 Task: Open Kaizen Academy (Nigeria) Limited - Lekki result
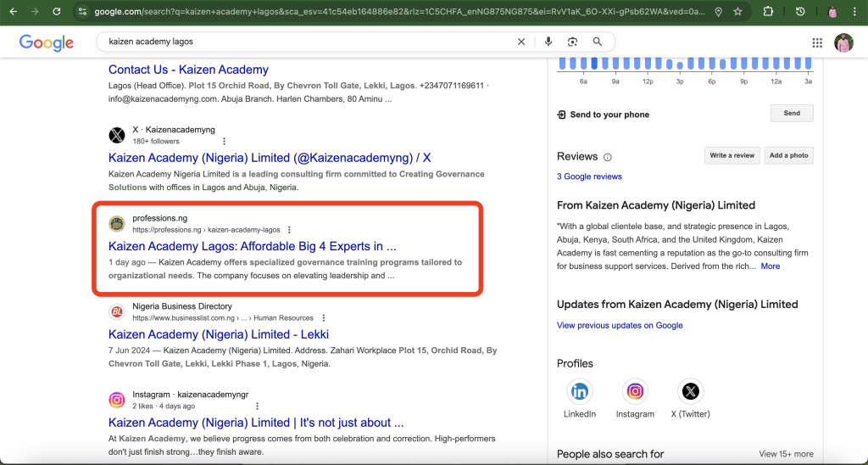point(219,334)
